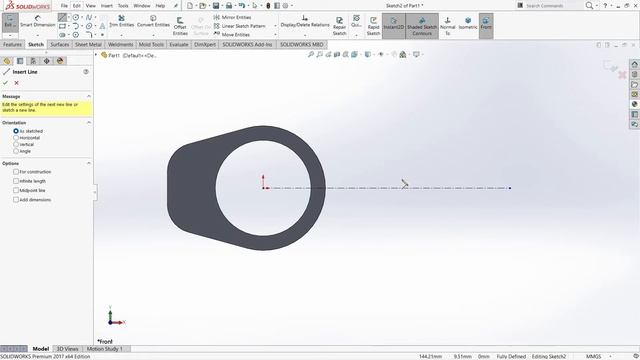The width and height of the screenshot is (640, 360).
Task: Click the Mirror Entities tool
Action: [x=232, y=17]
